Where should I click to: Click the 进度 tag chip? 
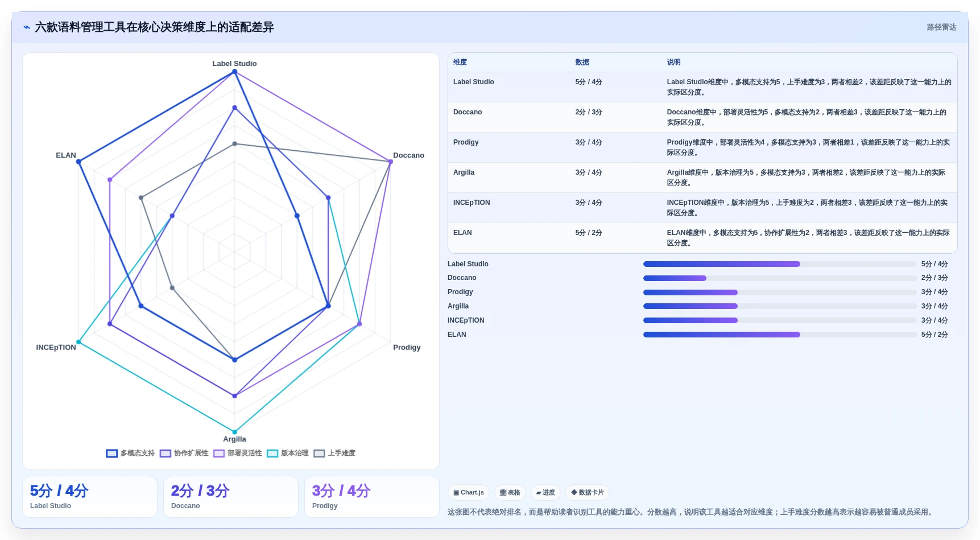(545, 493)
